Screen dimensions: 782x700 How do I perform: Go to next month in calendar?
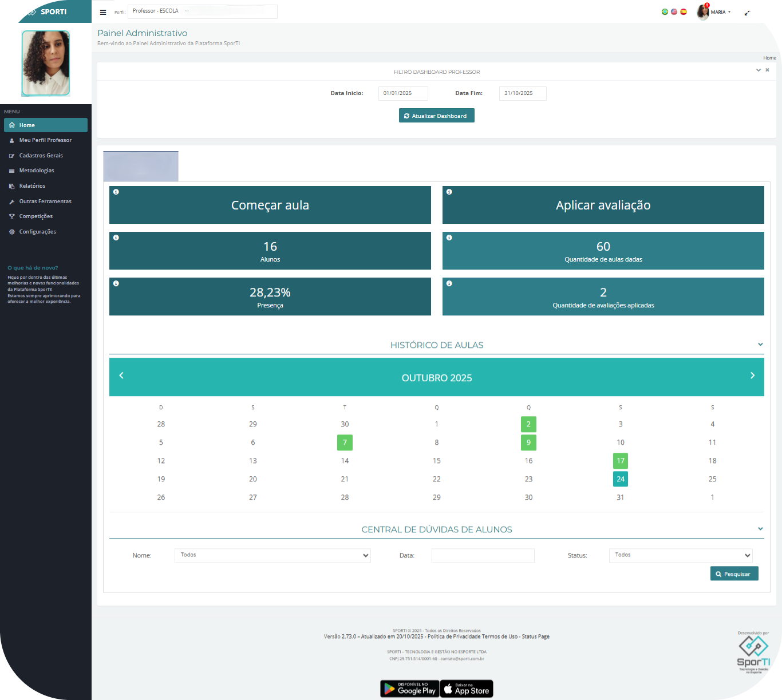752,375
